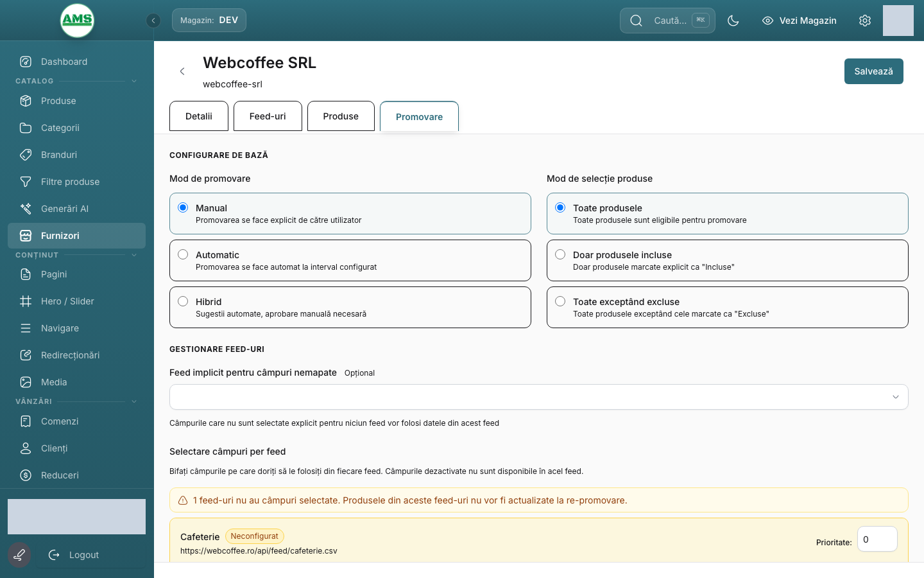Select Doar produsele incluse option
Viewport: 924px width, 578px height.
(728, 260)
